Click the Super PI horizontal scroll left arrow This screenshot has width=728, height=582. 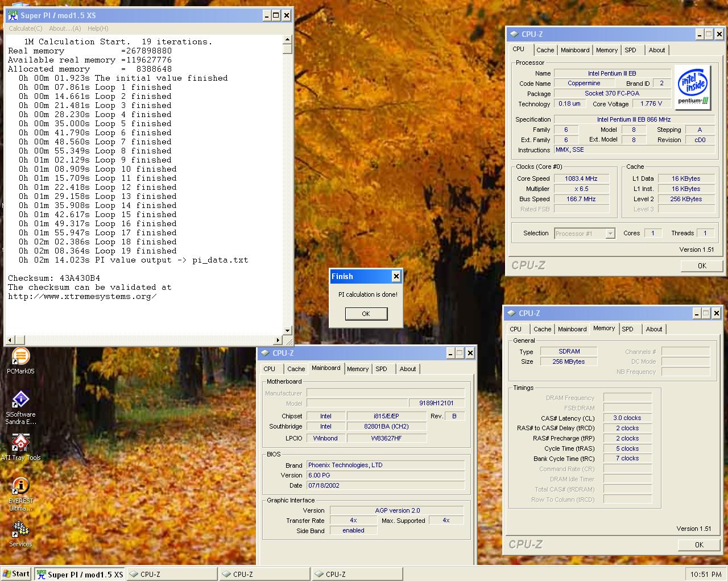(9, 340)
